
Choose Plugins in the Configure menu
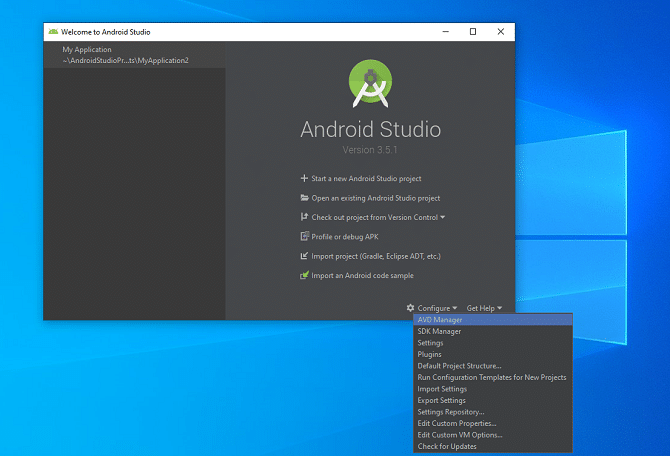click(x=429, y=354)
